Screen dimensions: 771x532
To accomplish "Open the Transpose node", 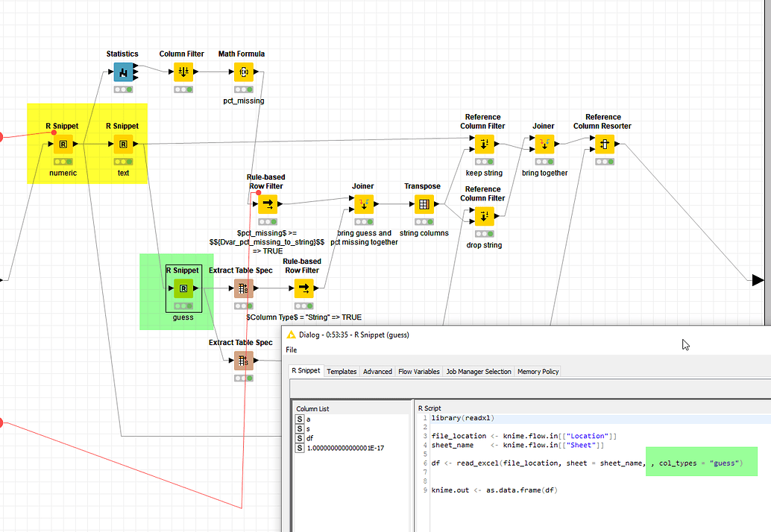I will click(422, 204).
